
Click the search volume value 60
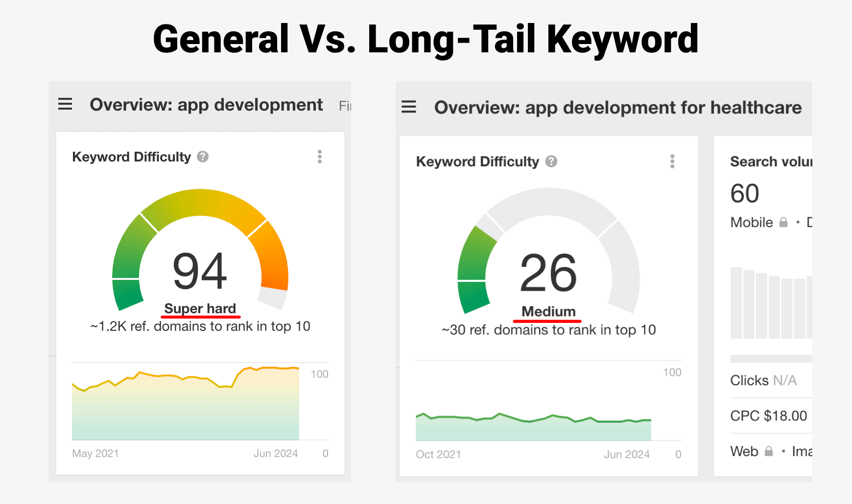pyautogui.click(x=745, y=193)
